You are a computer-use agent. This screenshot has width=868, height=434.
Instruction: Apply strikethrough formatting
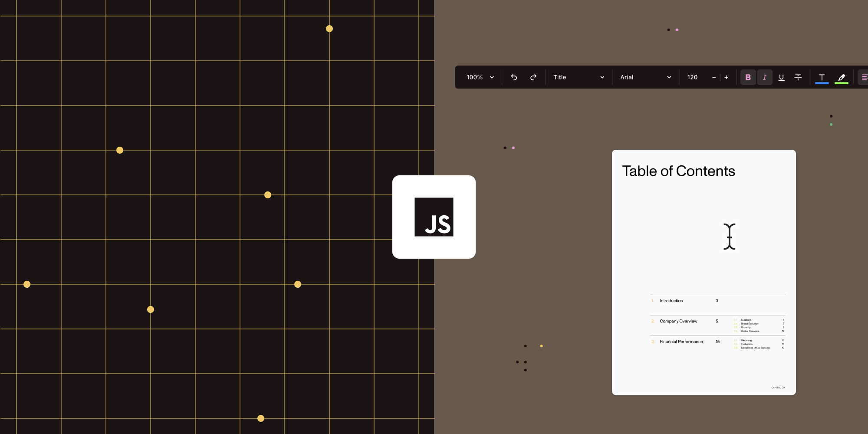tap(798, 77)
